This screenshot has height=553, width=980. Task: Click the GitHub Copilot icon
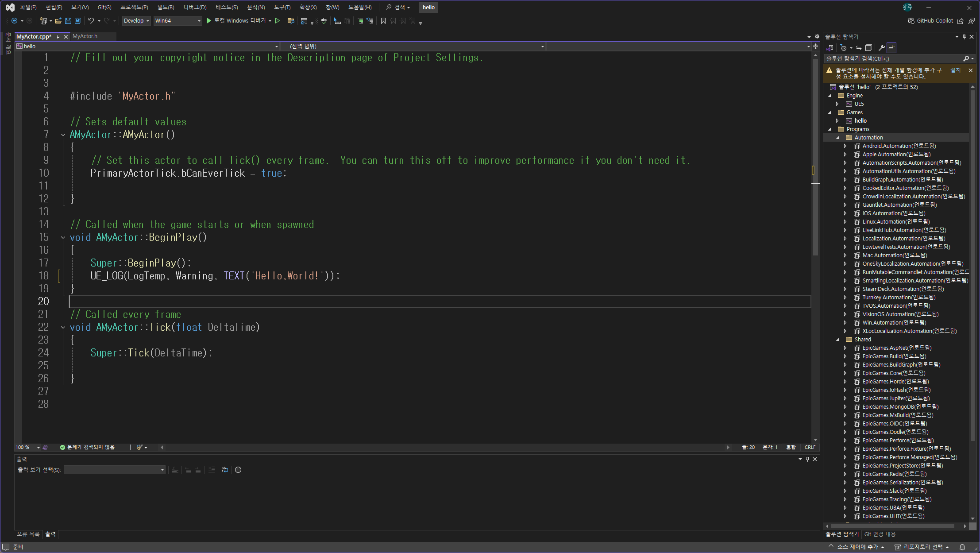pyautogui.click(x=911, y=21)
